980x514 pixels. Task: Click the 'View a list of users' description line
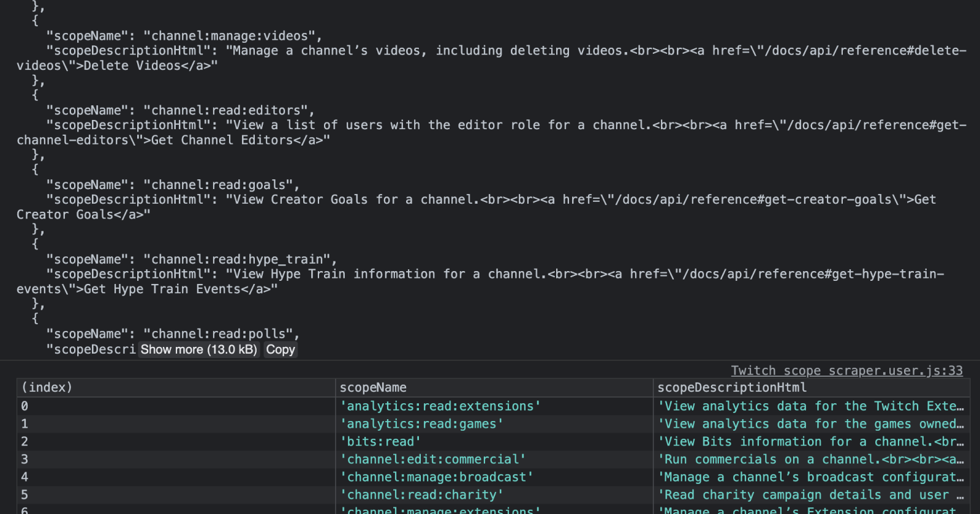tap(507, 125)
